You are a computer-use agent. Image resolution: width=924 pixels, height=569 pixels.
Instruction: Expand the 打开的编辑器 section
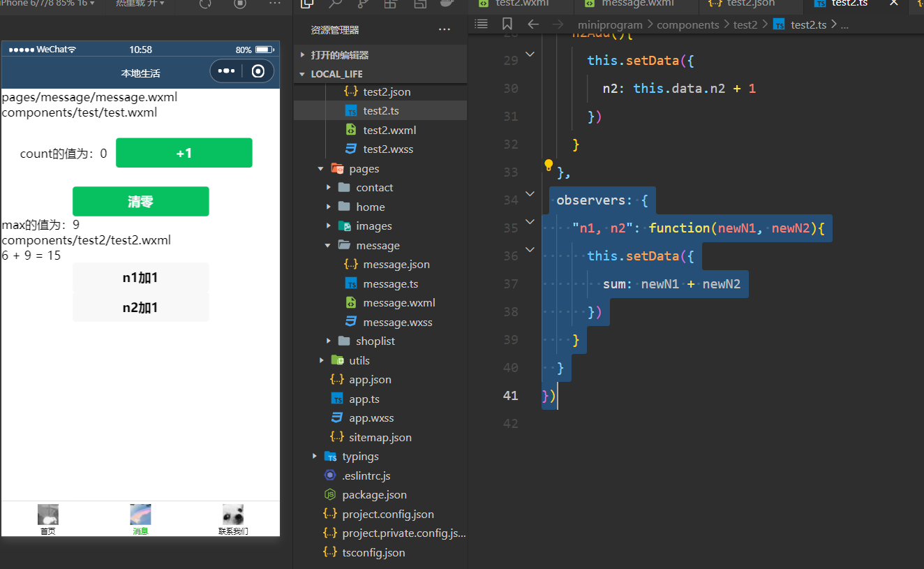tap(302, 55)
